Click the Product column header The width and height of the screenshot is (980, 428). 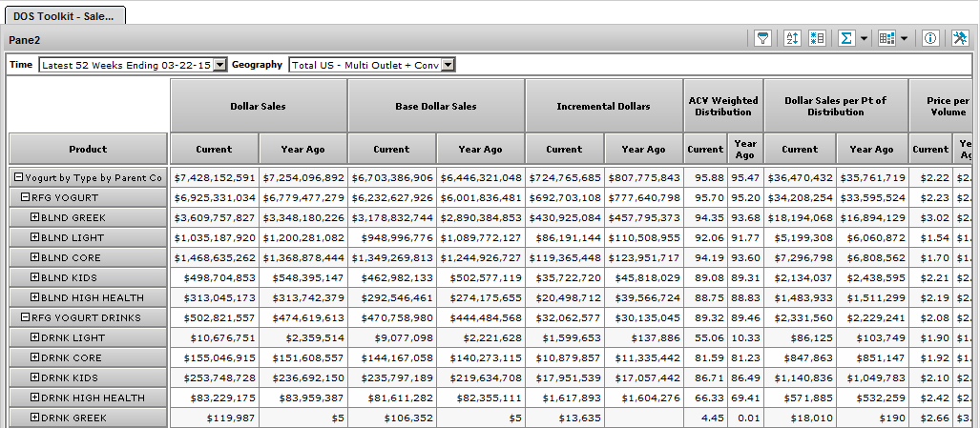[x=88, y=149]
